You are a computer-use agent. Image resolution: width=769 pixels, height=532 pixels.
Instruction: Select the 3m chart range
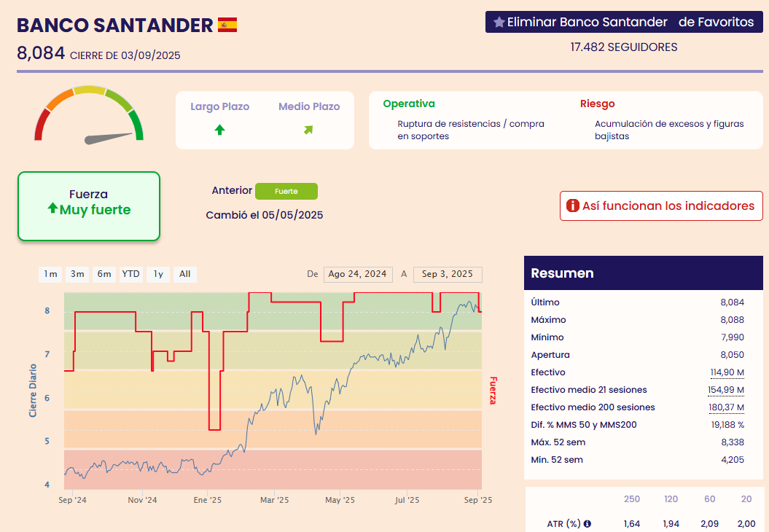tap(77, 274)
